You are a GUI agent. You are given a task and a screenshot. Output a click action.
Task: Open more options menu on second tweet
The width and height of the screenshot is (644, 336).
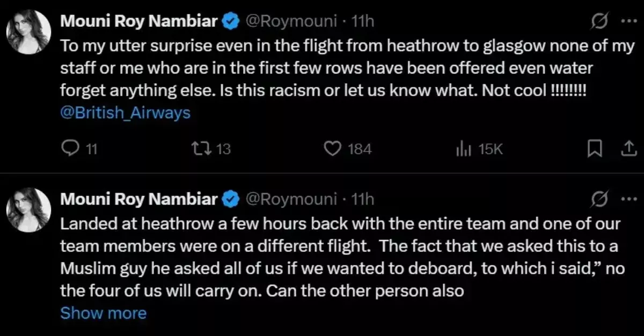point(626,199)
